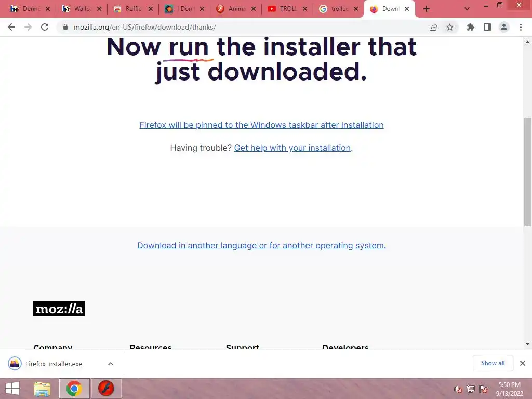This screenshot has height=399, width=532.
Task: Close the TROLL YouTube tab
Action: 304,9
